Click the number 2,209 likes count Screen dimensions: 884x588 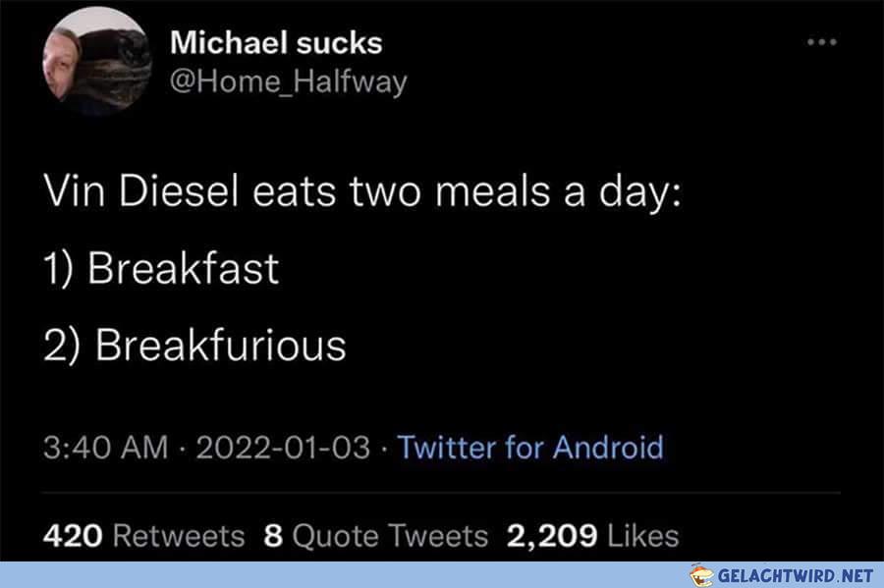(x=551, y=536)
